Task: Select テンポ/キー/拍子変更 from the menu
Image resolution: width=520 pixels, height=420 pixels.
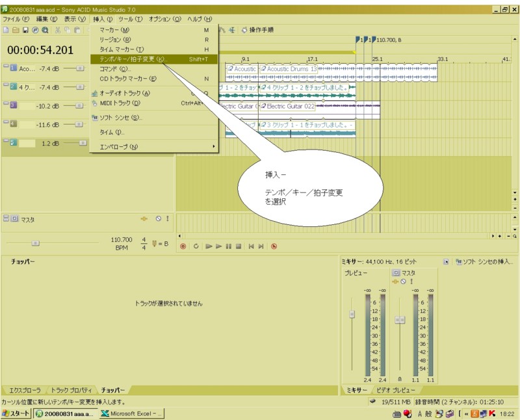Action: pos(154,59)
